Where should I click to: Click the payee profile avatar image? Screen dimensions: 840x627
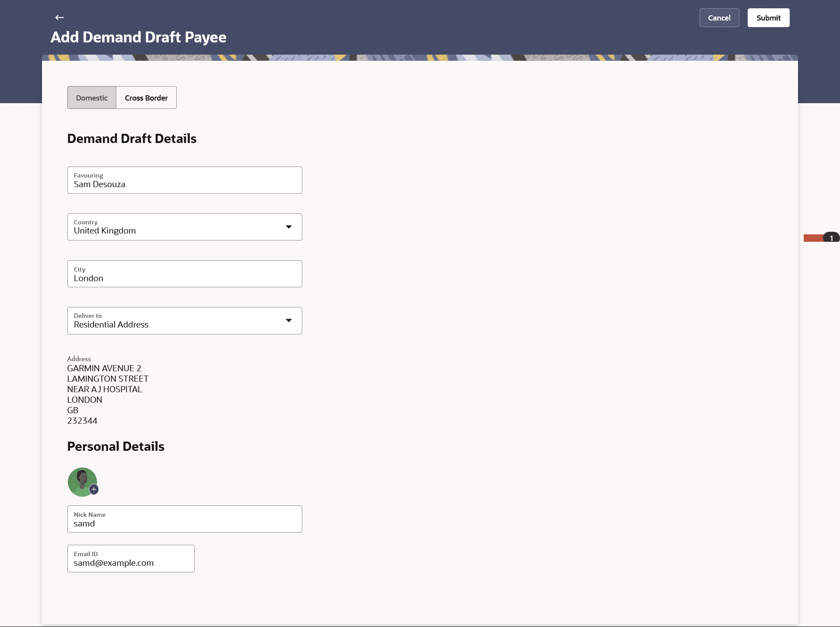click(x=81, y=481)
